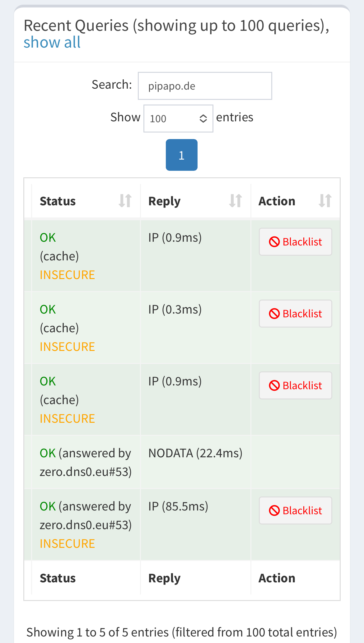Image resolution: width=364 pixels, height=643 pixels.
Task: Blacklist the first 0.9ms cached query
Action: (295, 242)
